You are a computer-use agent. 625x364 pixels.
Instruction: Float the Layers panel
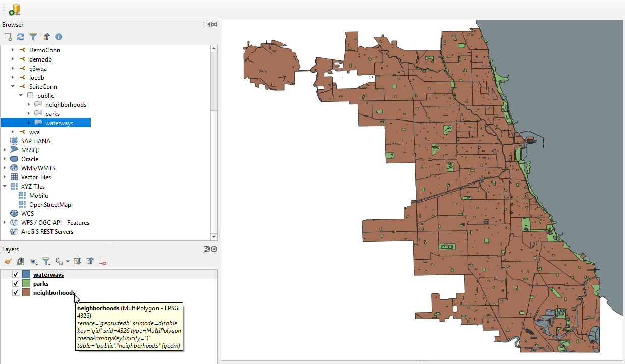click(206, 249)
